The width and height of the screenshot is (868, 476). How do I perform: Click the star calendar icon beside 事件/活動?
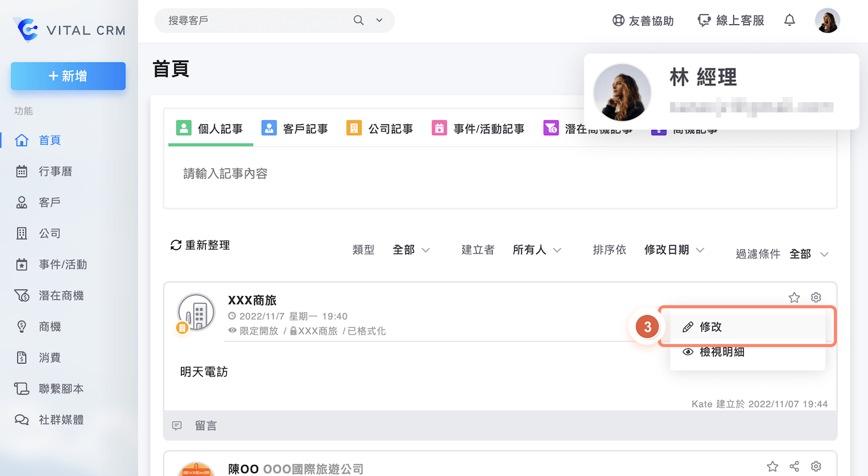point(22,265)
